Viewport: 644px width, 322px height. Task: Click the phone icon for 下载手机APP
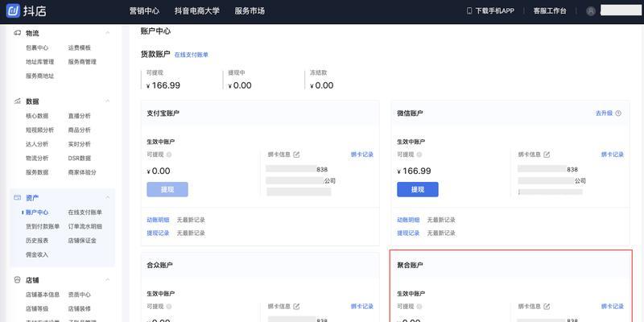469,11
